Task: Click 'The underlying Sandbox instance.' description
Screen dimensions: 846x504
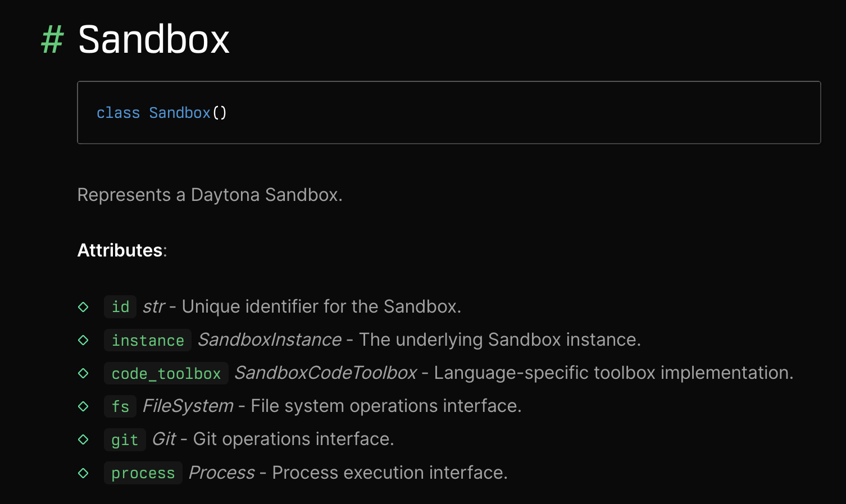Action: point(500,340)
